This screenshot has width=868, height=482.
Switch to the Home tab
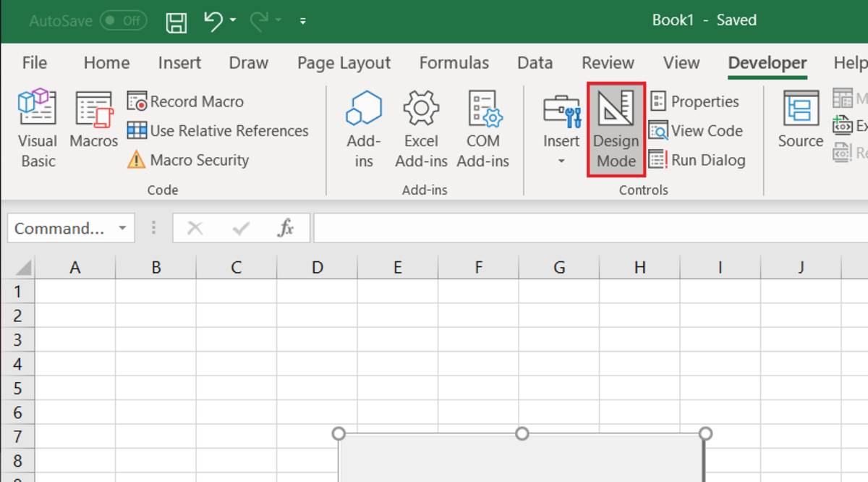[106, 63]
